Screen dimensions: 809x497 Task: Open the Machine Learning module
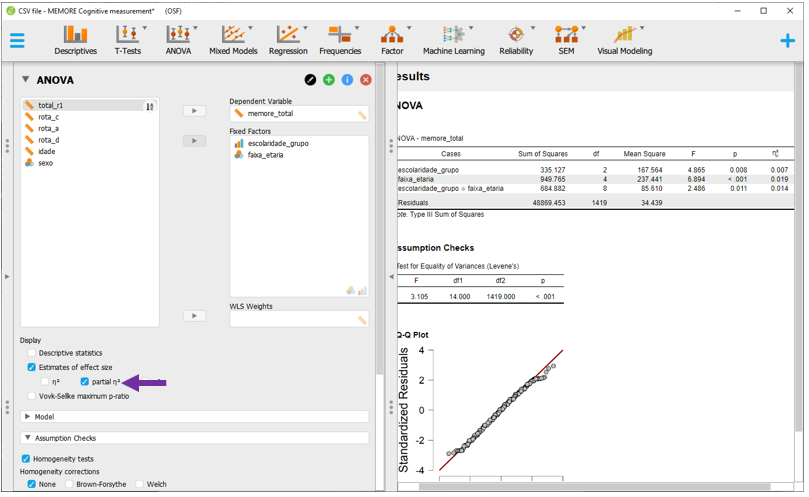pyautogui.click(x=453, y=39)
